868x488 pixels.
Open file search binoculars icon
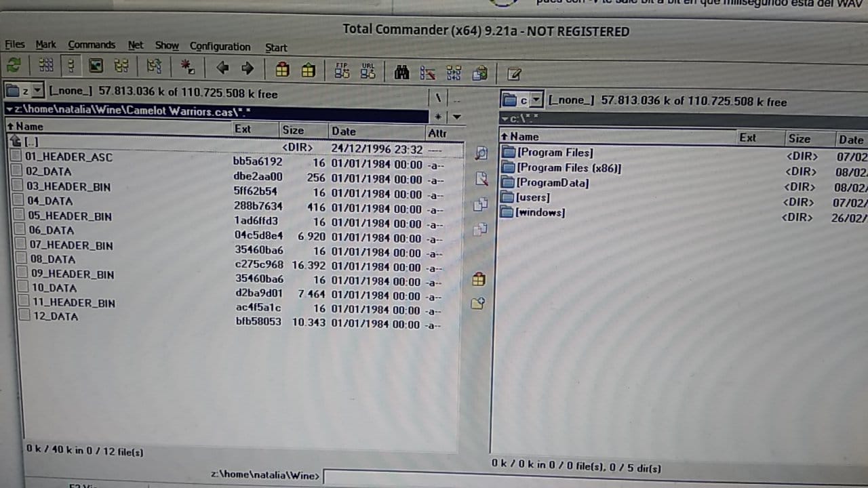tap(402, 72)
